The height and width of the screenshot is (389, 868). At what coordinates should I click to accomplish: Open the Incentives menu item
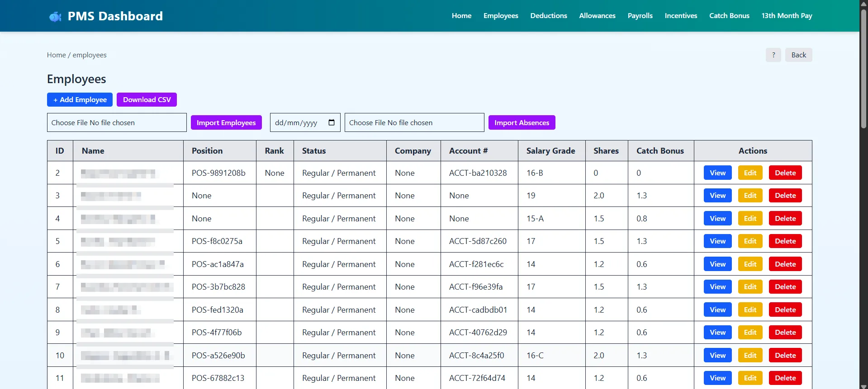681,16
